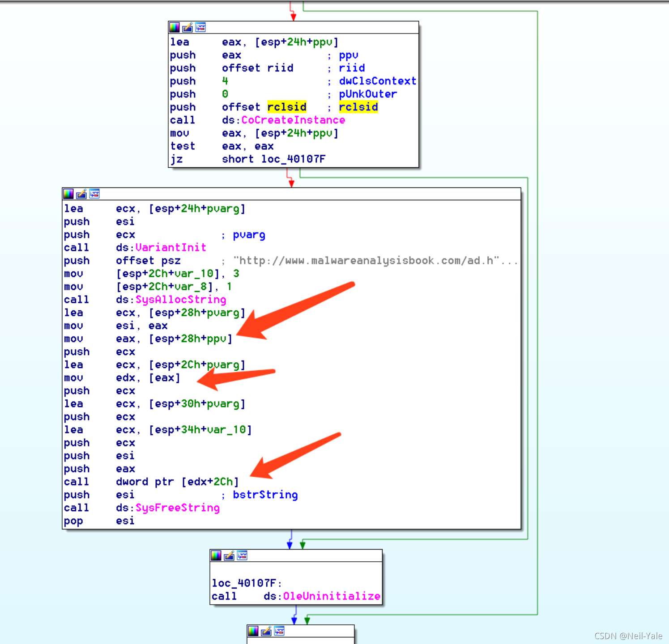Click loc_40107F target in jz instruction
669x644 pixels.
[x=294, y=159]
